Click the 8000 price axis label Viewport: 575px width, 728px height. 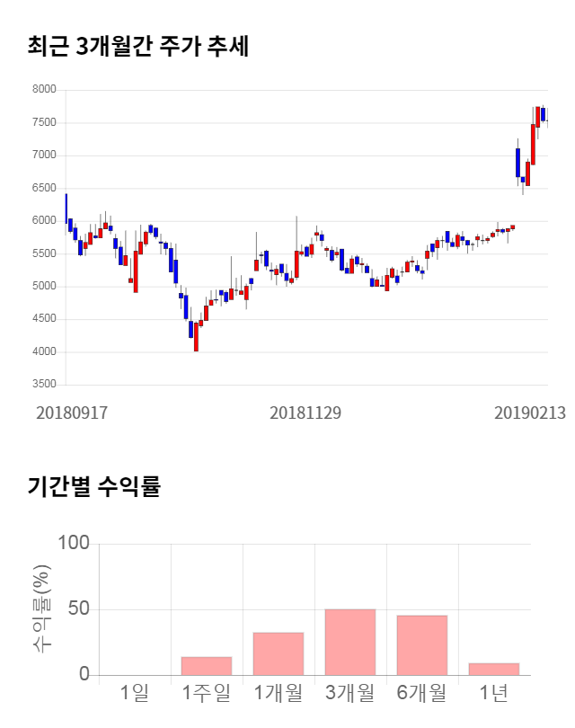point(44,90)
